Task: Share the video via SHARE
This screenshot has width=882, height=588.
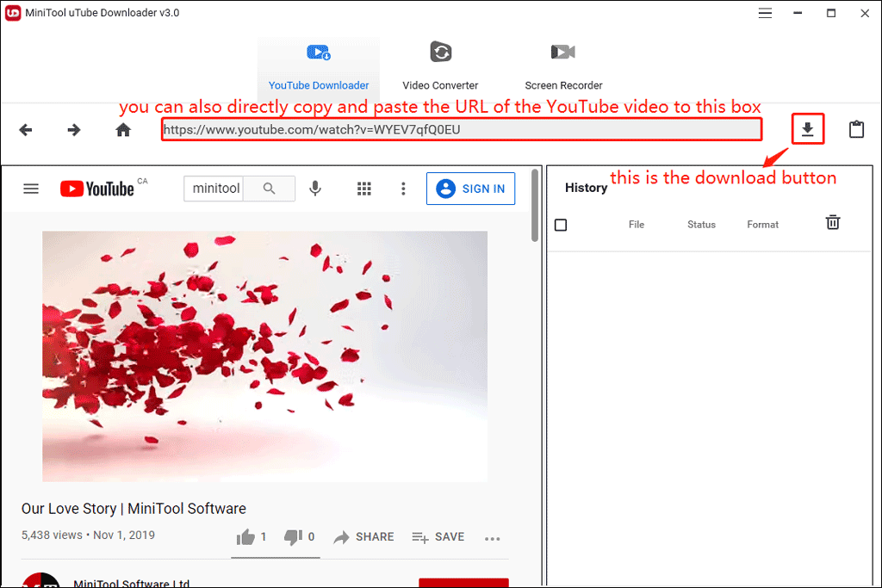Action: (363, 536)
